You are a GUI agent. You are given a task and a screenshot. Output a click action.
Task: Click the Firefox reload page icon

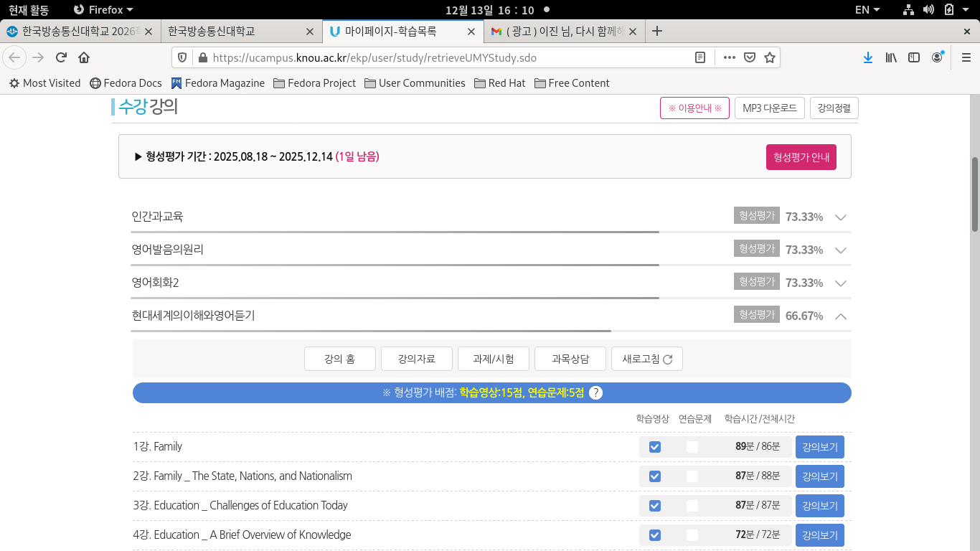[x=61, y=57]
